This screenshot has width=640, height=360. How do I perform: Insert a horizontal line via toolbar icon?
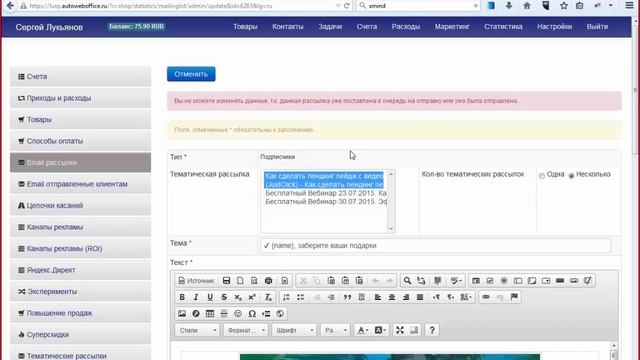coord(224,313)
